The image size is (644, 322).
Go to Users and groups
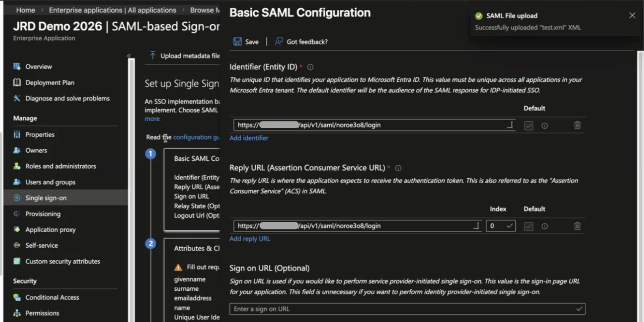[x=50, y=182]
